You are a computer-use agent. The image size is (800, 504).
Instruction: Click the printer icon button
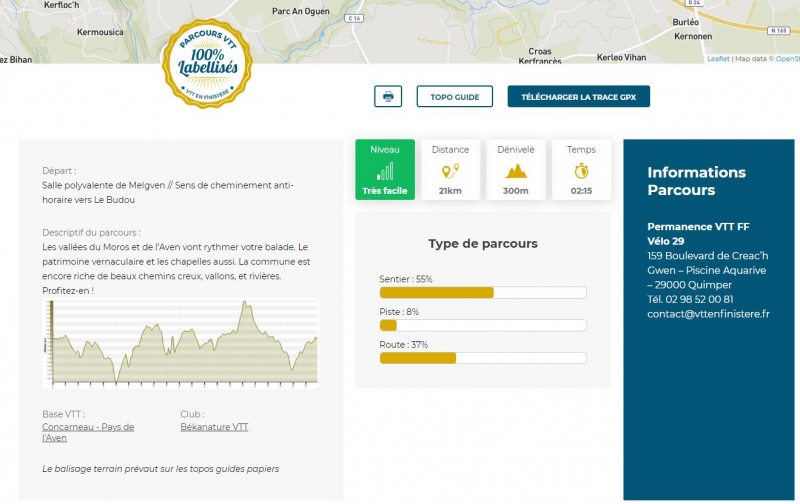pyautogui.click(x=388, y=97)
